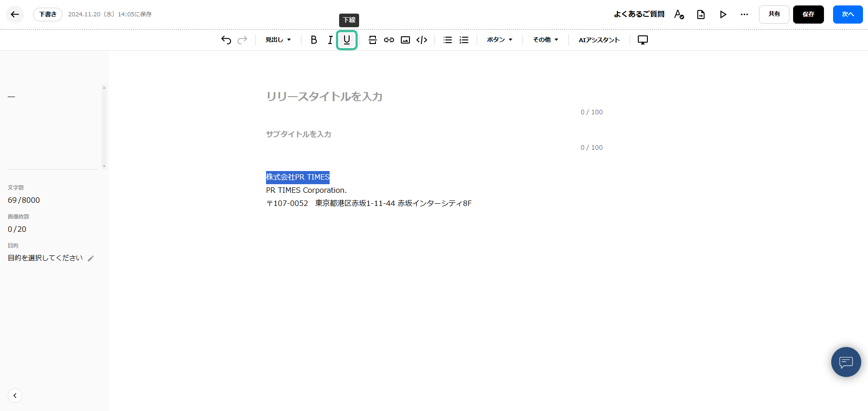Open the embed code icon
The height and width of the screenshot is (411, 868).
tap(422, 40)
